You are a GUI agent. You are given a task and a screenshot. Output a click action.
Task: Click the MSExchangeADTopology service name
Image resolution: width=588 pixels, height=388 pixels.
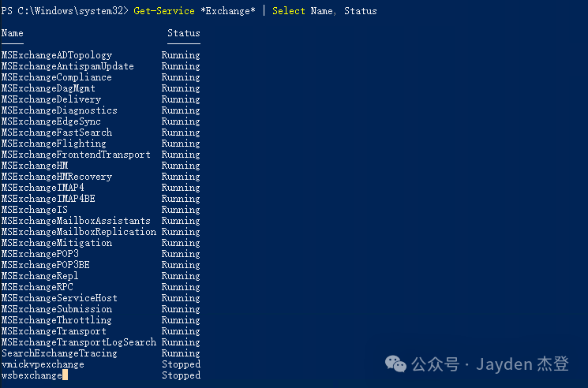57,55
